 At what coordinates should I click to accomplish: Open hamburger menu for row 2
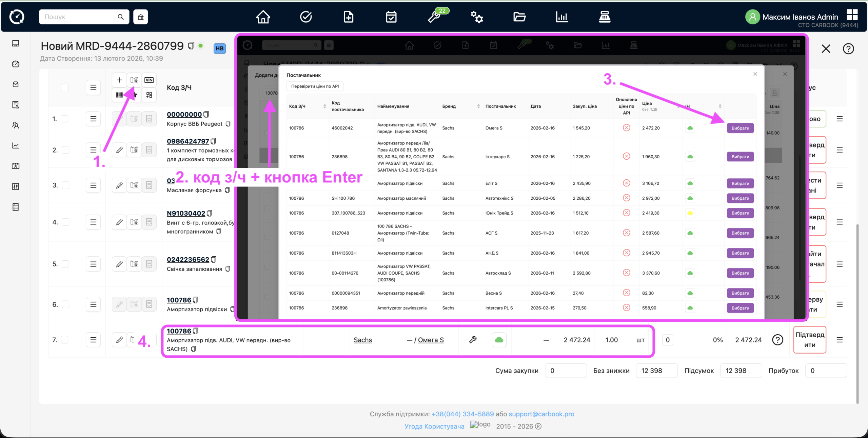pyautogui.click(x=93, y=150)
